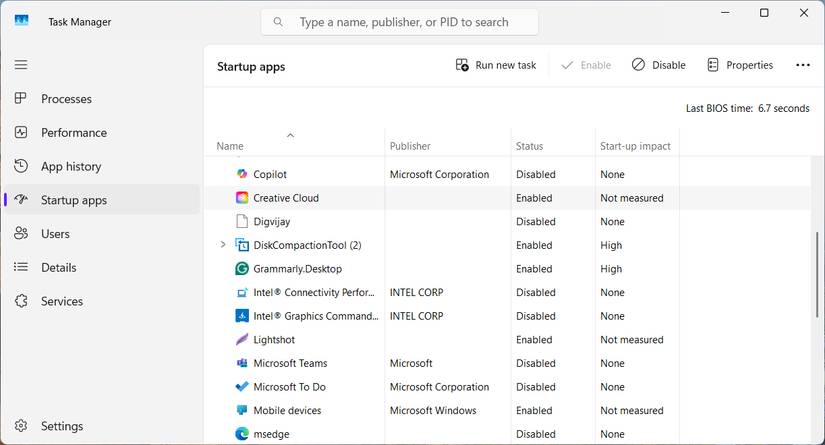Sort by Publisher column
The width and height of the screenshot is (825, 445).
(x=410, y=146)
